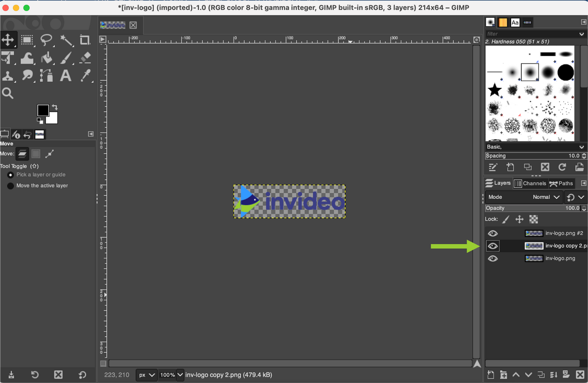Image resolution: width=588 pixels, height=383 pixels.
Task: Select the Paths tool in the toolbox
Action: 47,76
